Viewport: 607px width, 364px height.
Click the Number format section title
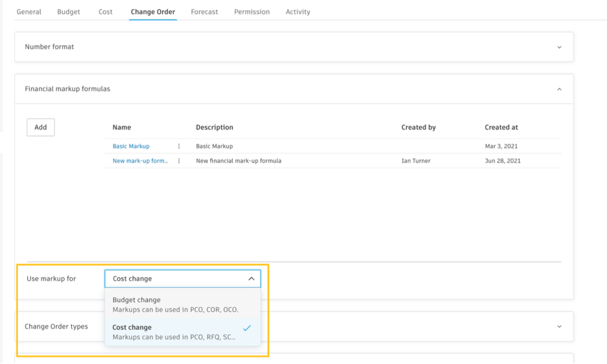coord(49,47)
